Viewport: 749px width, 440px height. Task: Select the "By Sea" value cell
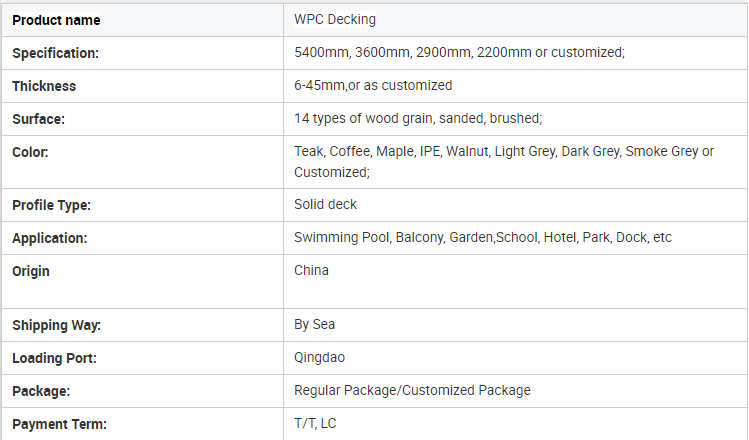[314, 325]
